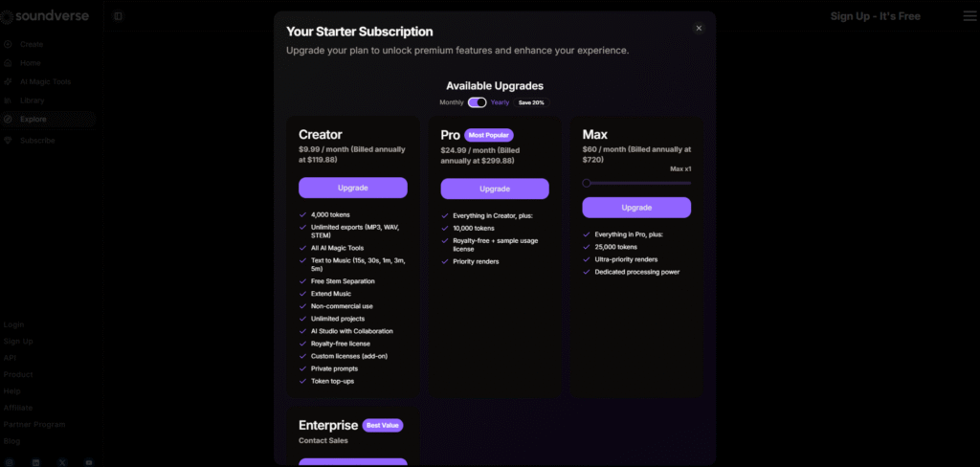Open the Home icon in sidebar

click(8, 63)
